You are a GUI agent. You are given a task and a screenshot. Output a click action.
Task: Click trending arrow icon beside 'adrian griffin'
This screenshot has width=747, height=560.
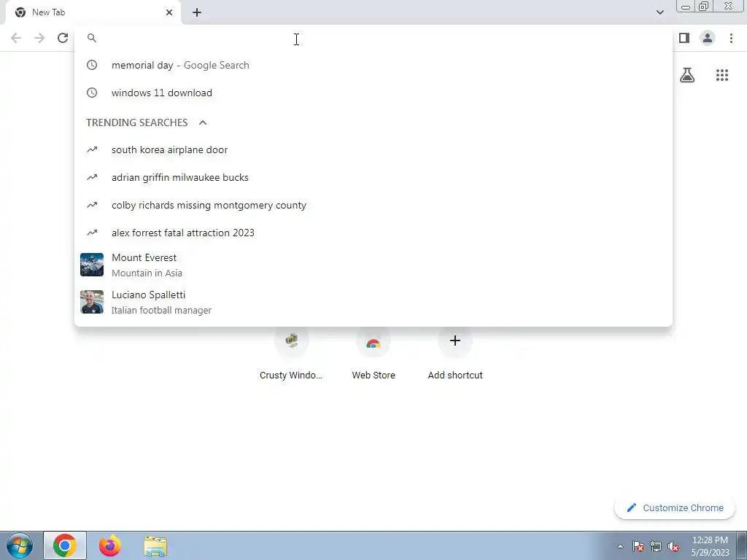[92, 178]
